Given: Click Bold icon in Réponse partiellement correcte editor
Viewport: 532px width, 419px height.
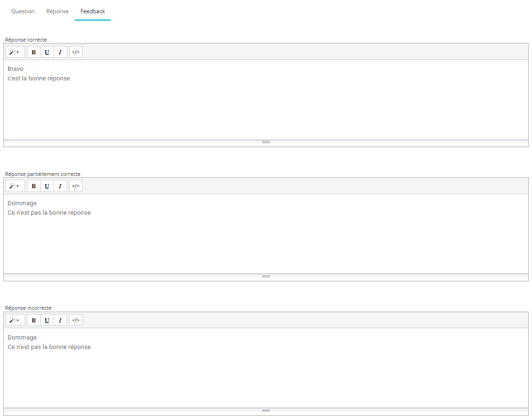Looking at the screenshot, I should [x=34, y=186].
